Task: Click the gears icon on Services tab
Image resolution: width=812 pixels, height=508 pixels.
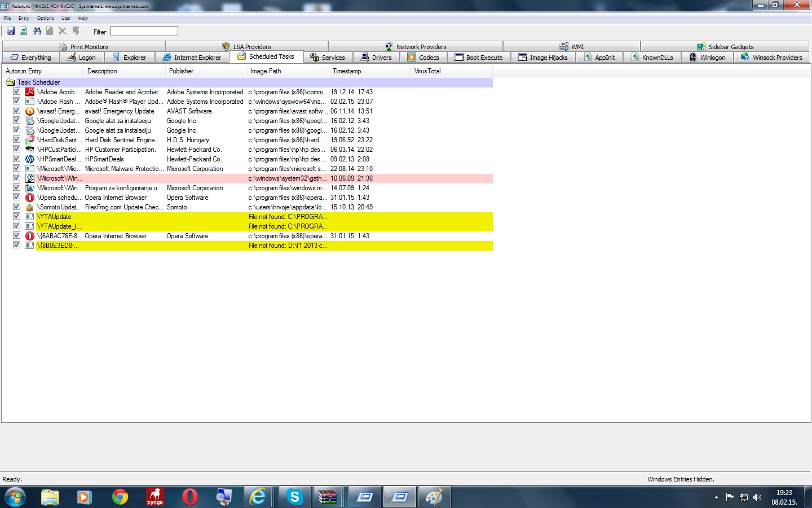Action: click(315, 57)
